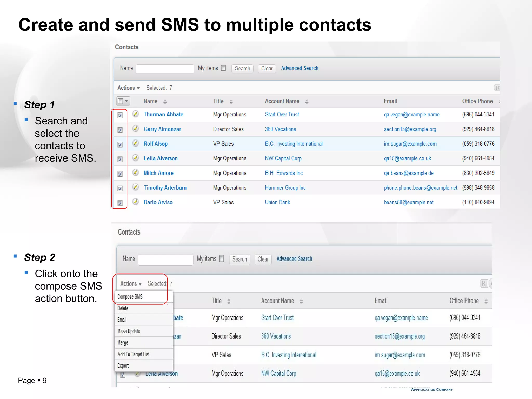Collapse Actions dropdown in lower Contacts list
532x399 pixels.
tap(131, 284)
